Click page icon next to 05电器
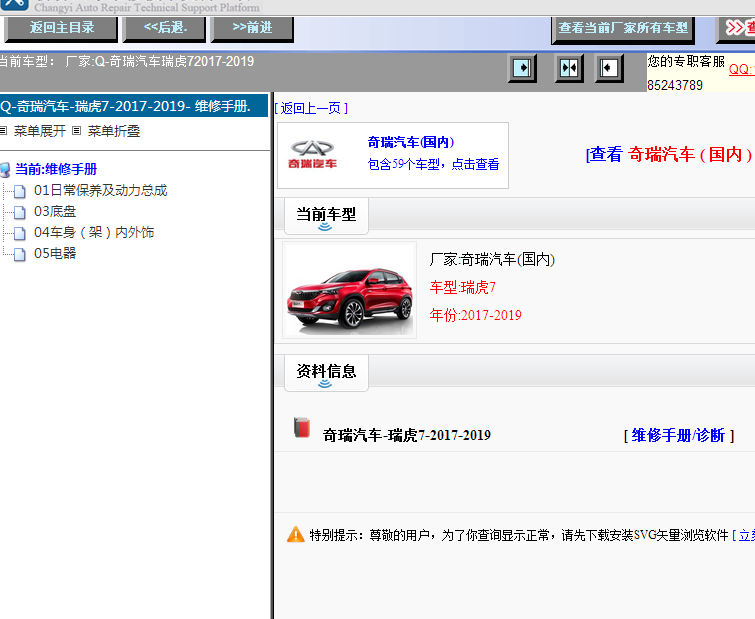The image size is (755, 619). 20,254
